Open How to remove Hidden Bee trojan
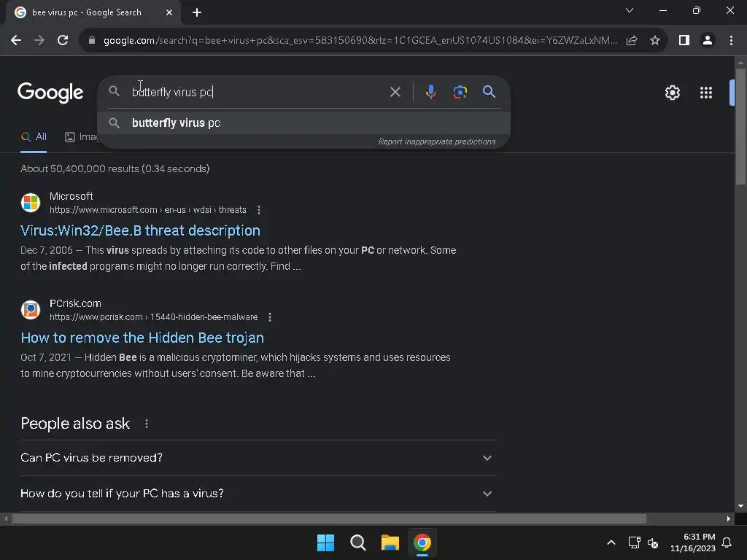 [x=142, y=338]
